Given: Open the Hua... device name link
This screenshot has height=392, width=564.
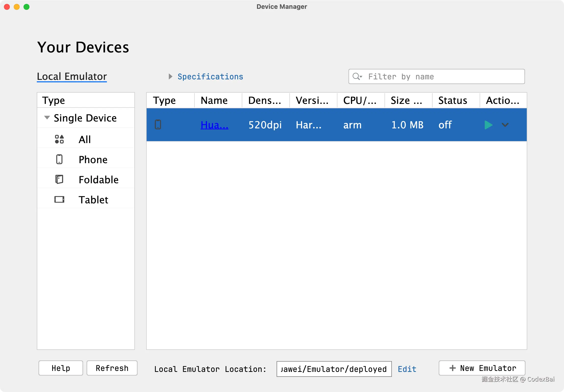Looking at the screenshot, I should click(x=214, y=125).
